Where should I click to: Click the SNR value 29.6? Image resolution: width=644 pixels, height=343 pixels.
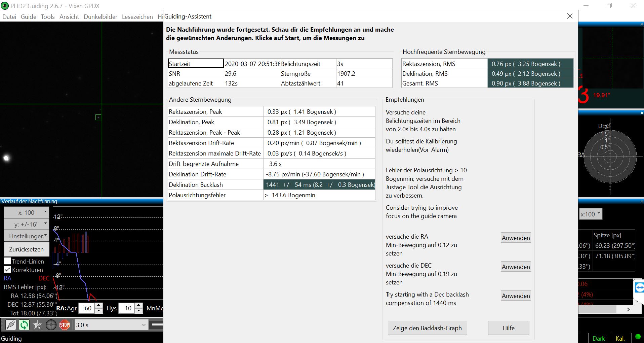coord(252,73)
